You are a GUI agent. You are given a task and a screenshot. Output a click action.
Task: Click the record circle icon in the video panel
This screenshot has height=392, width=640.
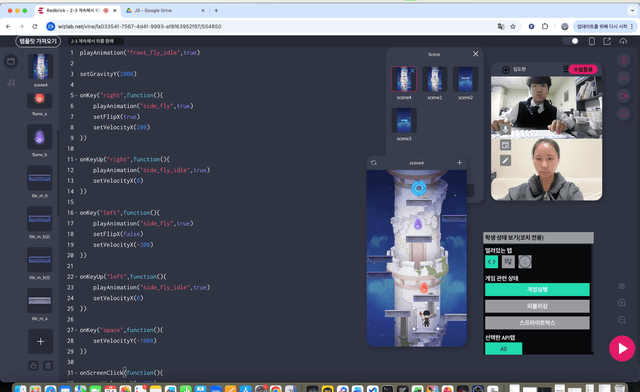pyautogui.click(x=506, y=70)
